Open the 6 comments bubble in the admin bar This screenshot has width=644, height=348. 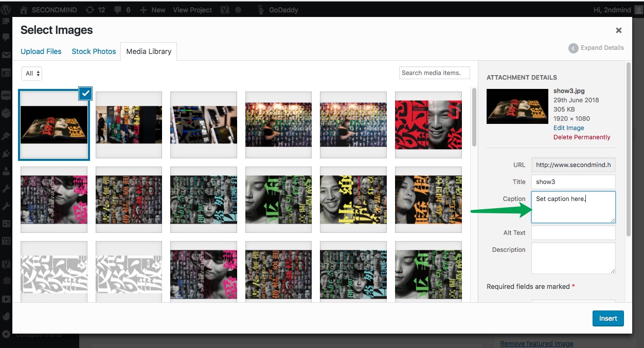(x=122, y=10)
